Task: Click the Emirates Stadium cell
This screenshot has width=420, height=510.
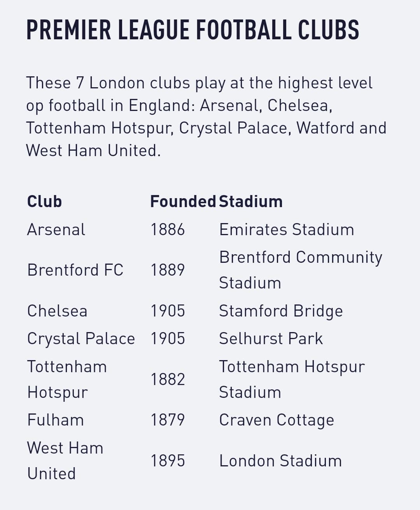Action: (x=287, y=230)
